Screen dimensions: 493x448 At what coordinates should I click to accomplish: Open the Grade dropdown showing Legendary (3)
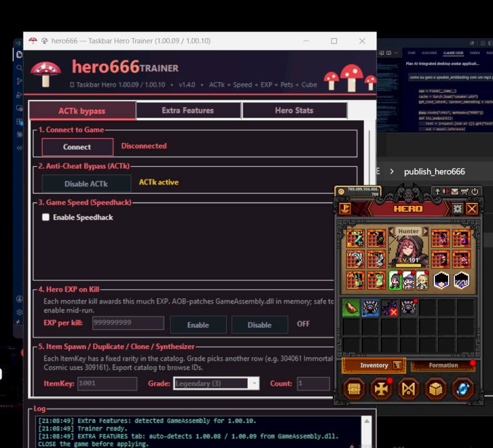coord(216,383)
